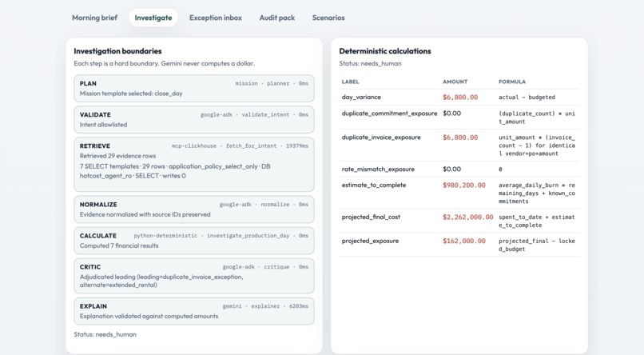Click the EXPLAIN step card
Viewport: 644px width, 355px height.
[194, 311]
